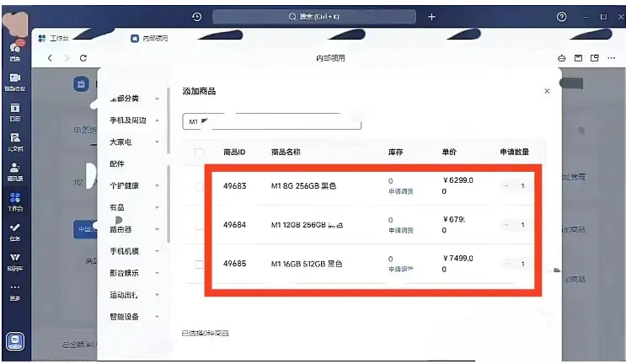Close the 添加商品 dialog
The image size is (626, 364).
point(547,91)
